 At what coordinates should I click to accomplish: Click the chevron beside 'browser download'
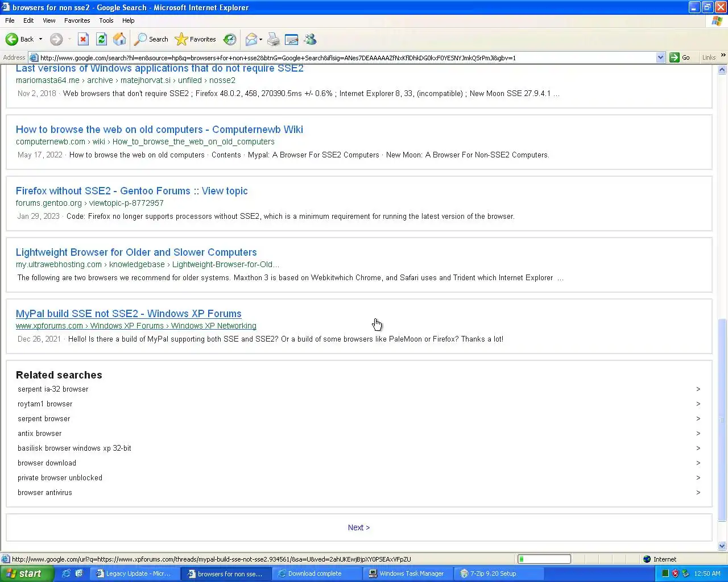click(x=698, y=463)
